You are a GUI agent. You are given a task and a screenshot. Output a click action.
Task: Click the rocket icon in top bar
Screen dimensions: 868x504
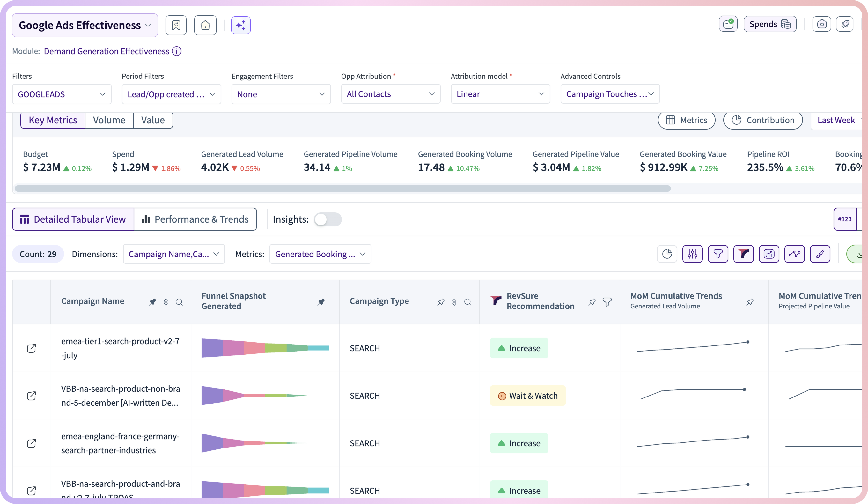click(x=845, y=24)
